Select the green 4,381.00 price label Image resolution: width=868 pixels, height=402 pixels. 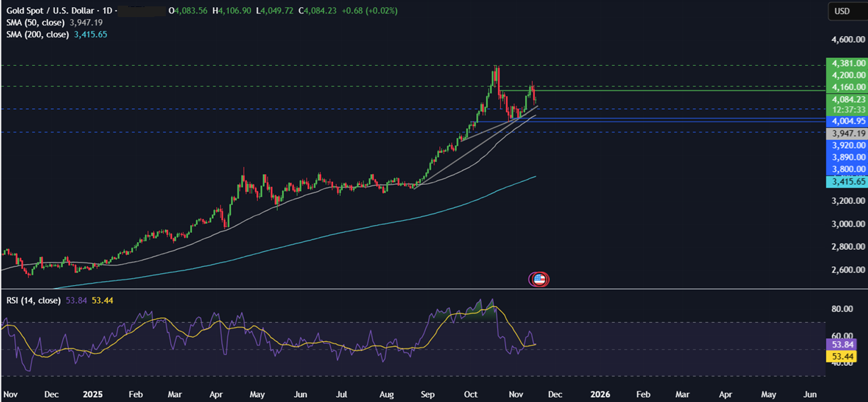click(846, 63)
